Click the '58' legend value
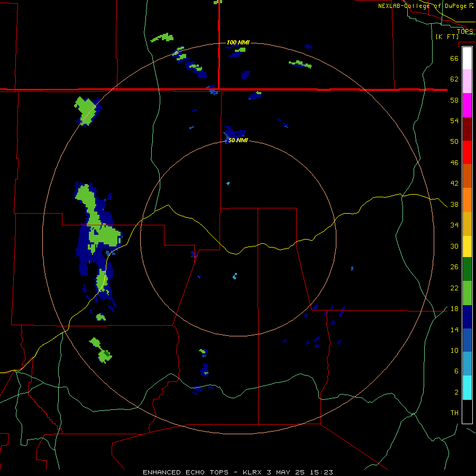The width and height of the screenshot is (476, 476). click(454, 100)
